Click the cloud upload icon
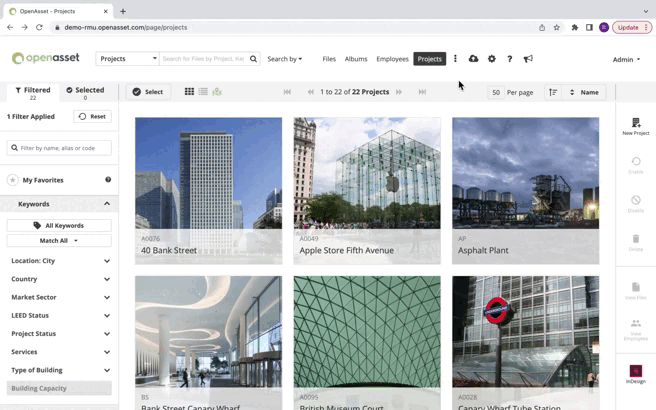Image resolution: width=656 pixels, height=410 pixels. click(473, 59)
